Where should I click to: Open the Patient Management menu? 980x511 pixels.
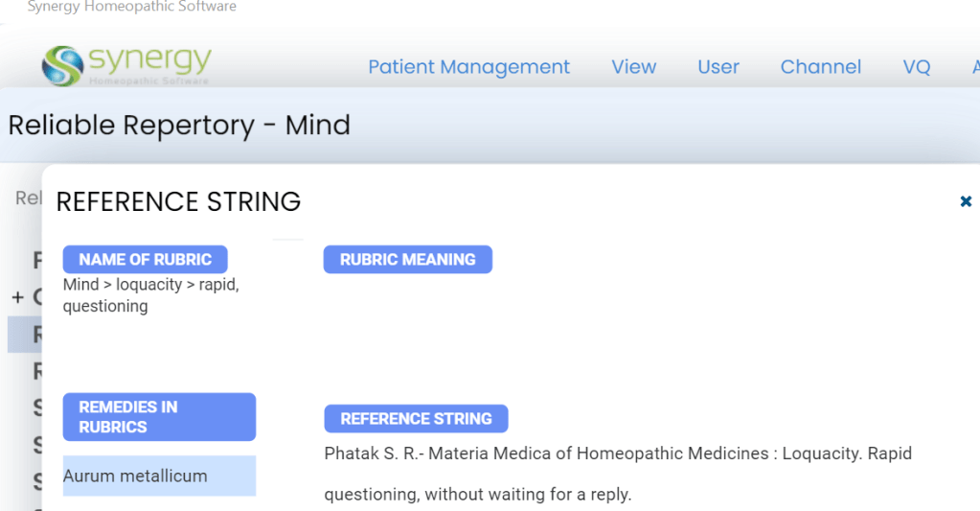click(x=468, y=67)
